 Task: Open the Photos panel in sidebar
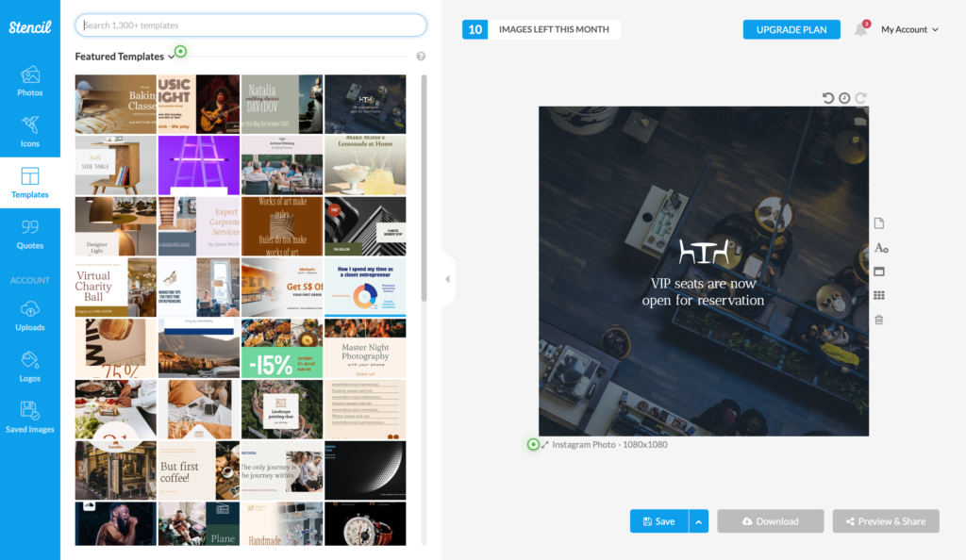[29, 81]
